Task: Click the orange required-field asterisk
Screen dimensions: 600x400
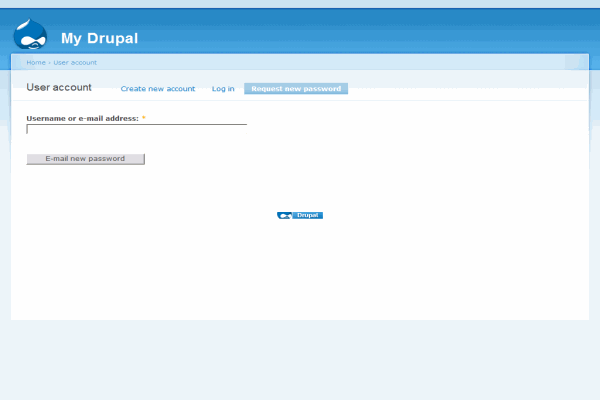Action: (x=143, y=118)
